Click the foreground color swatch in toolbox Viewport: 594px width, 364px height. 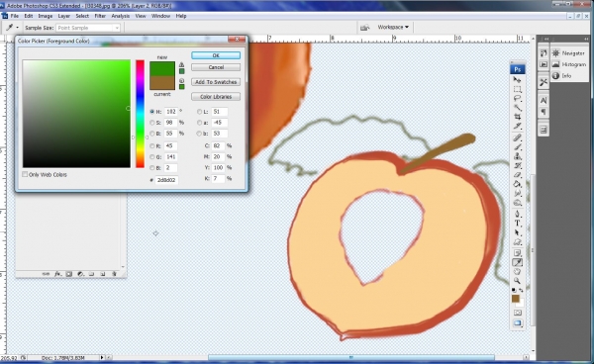tap(516, 299)
